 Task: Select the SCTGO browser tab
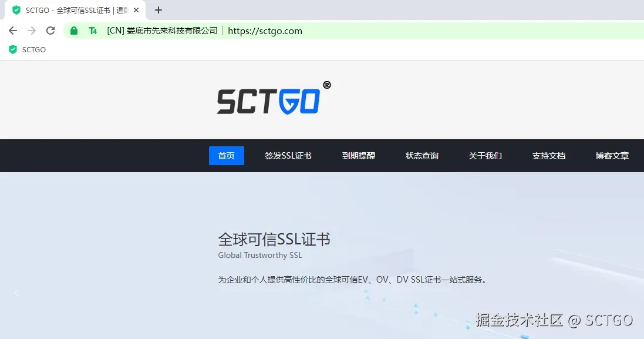[x=75, y=10]
